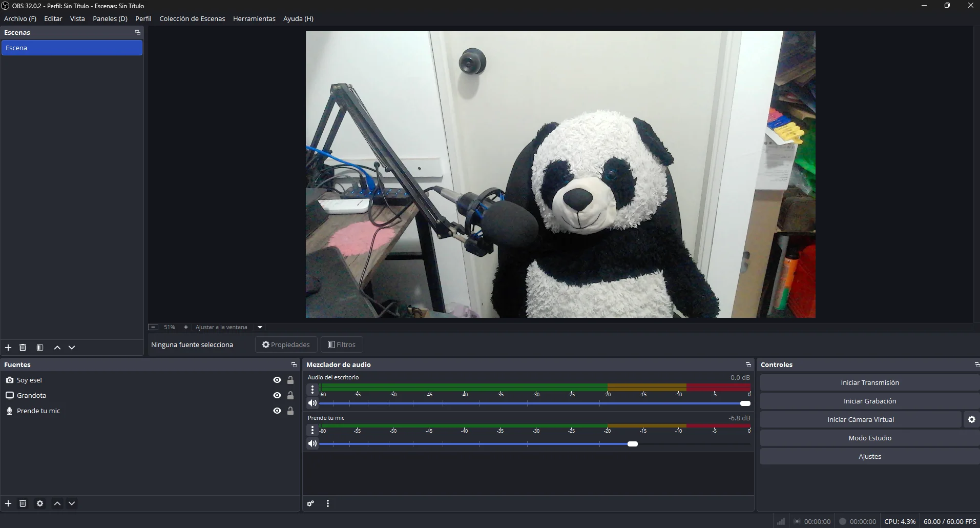Move selected source down with arrow icon
980x528 pixels.
click(x=72, y=503)
